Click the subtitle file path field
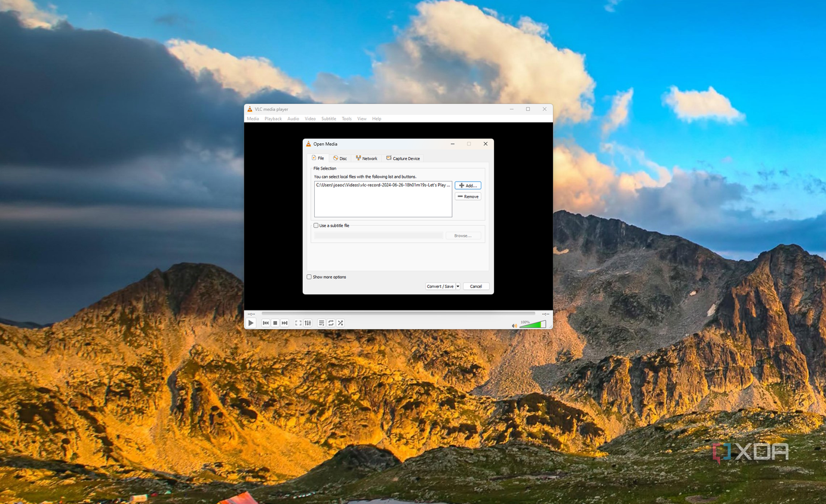The height and width of the screenshot is (504, 826). 379,236
